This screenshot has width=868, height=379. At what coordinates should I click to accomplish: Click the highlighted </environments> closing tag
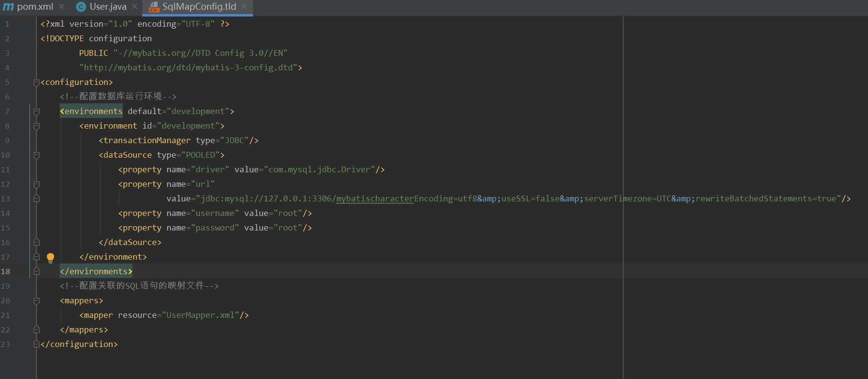point(96,271)
